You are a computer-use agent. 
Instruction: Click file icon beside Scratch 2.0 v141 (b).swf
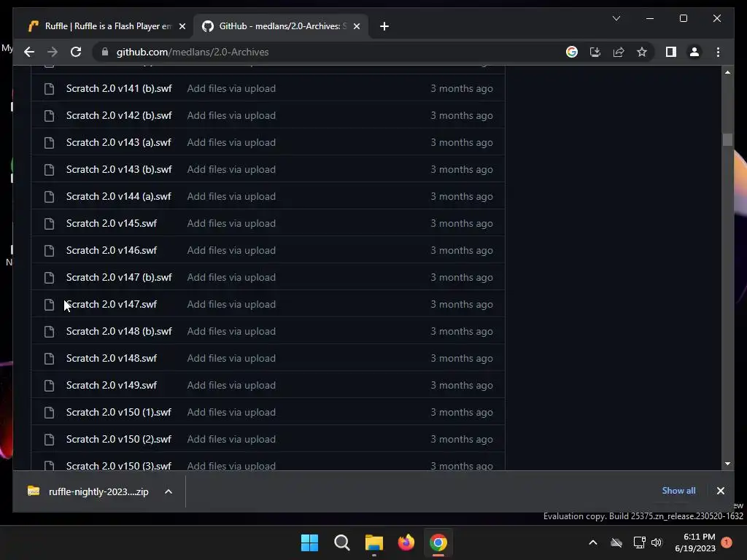pyautogui.click(x=49, y=88)
